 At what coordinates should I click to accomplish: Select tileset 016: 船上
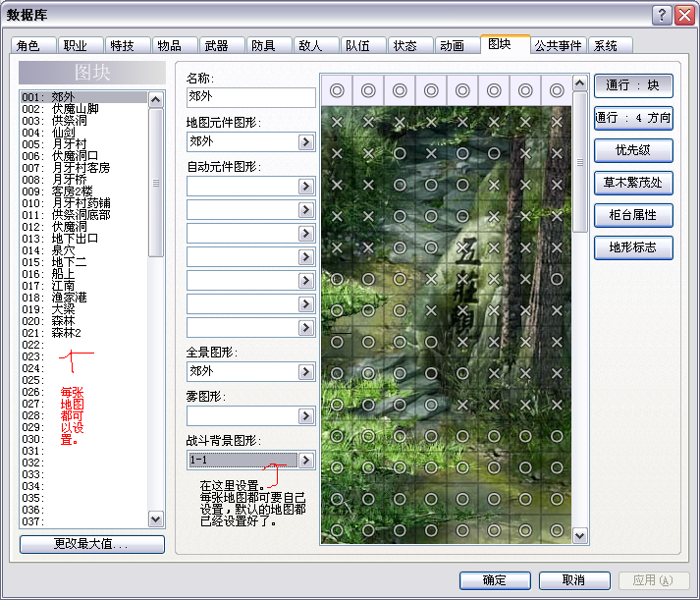point(83,274)
